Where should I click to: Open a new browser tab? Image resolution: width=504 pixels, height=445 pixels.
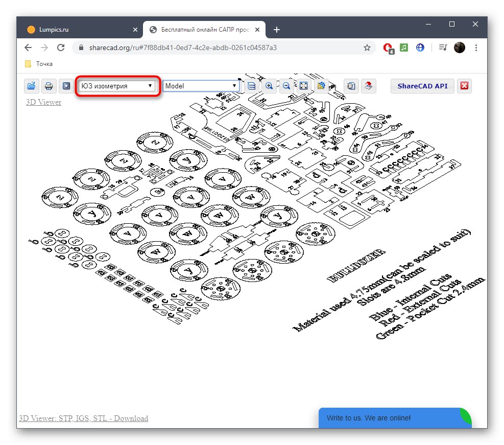(277, 30)
